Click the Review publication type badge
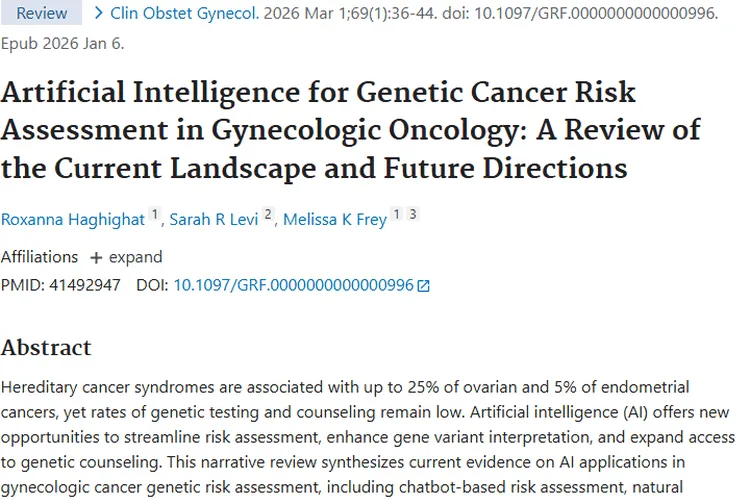This screenshot has height=500, width=750. [41, 14]
